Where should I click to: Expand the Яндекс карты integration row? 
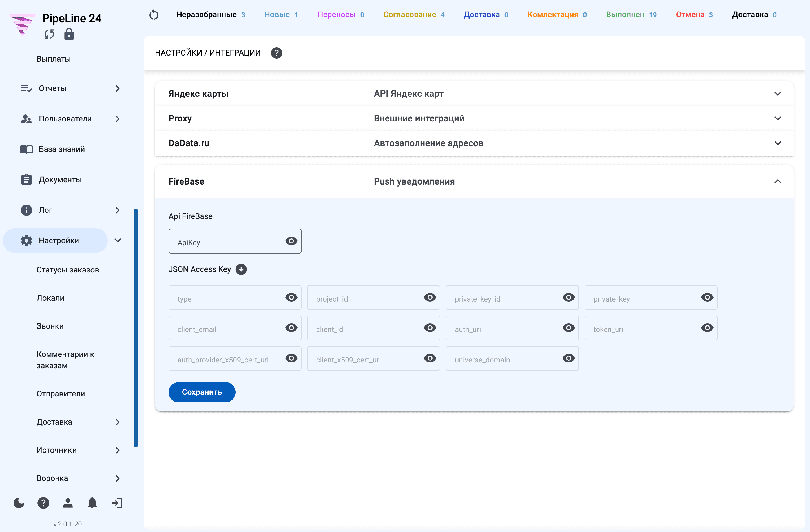click(x=474, y=94)
